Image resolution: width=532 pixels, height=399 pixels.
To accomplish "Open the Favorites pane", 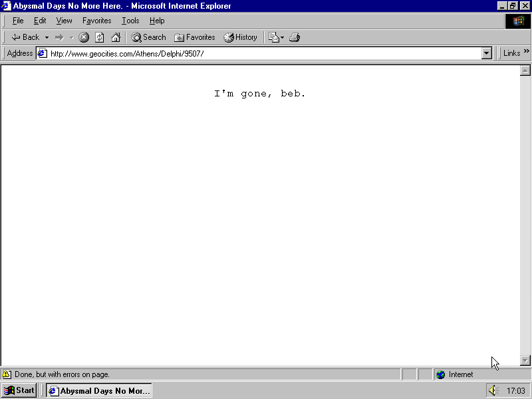I will 195,37.
